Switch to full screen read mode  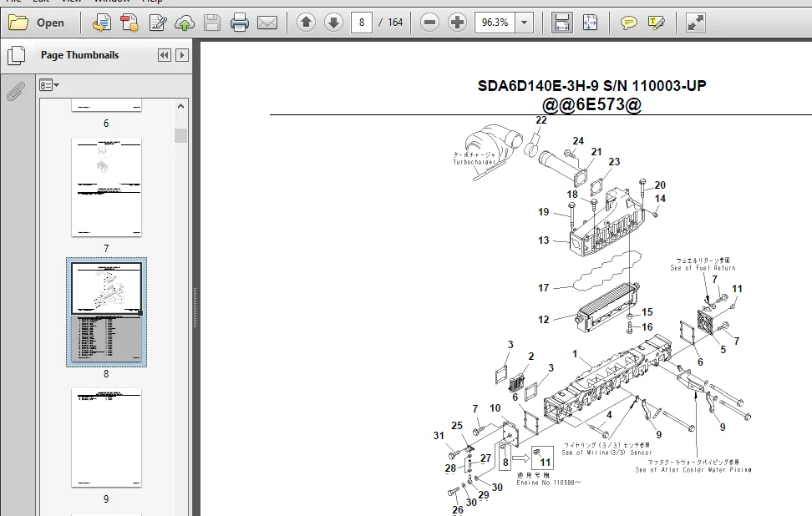point(696,23)
